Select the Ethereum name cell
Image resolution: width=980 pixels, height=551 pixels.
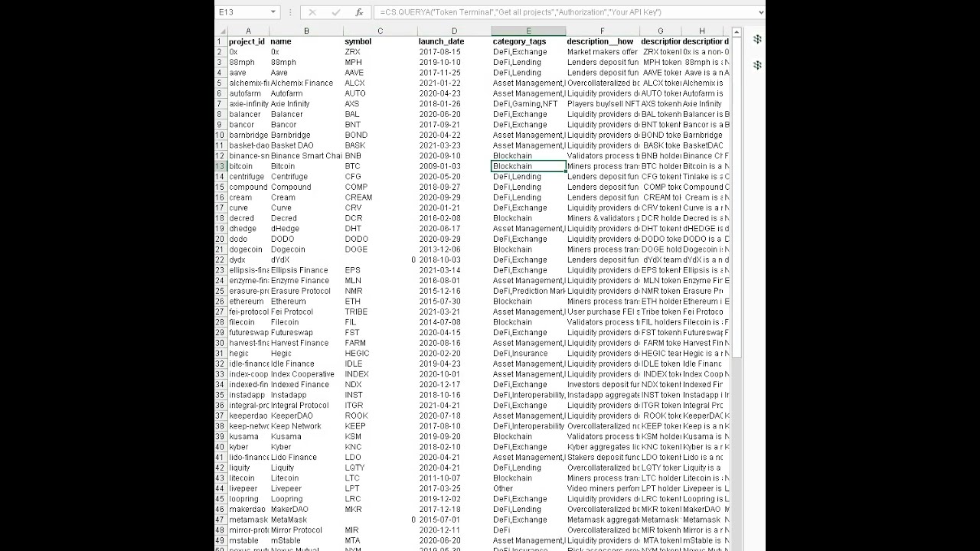(306, 302)
